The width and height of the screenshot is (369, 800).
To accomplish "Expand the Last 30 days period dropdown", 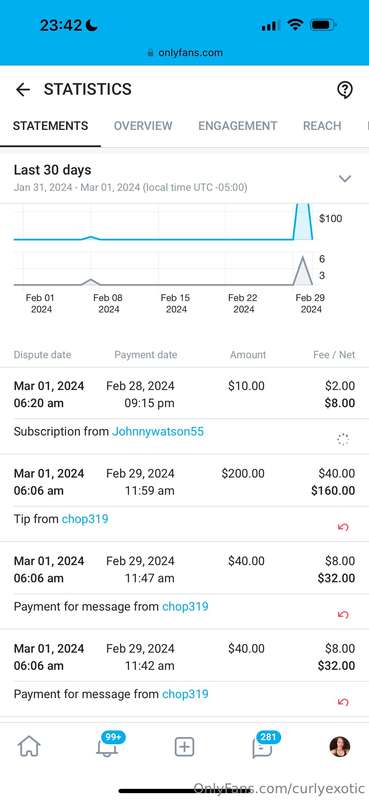I will [x=346, y=178].
